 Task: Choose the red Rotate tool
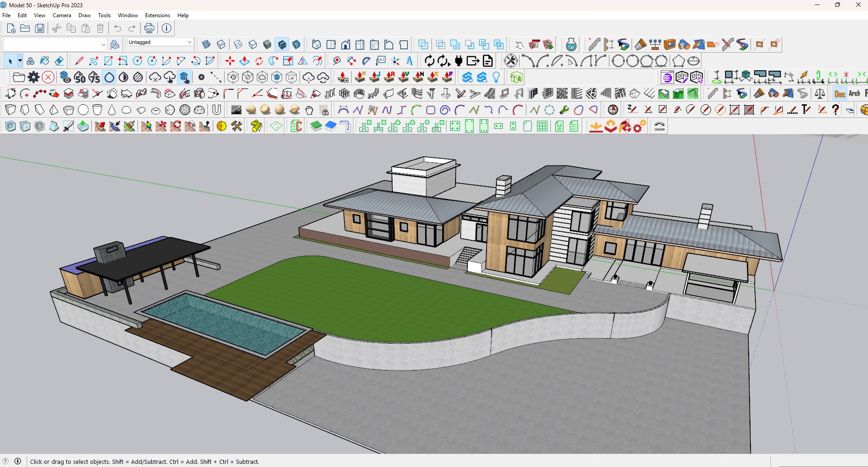(x=259, y=61)
